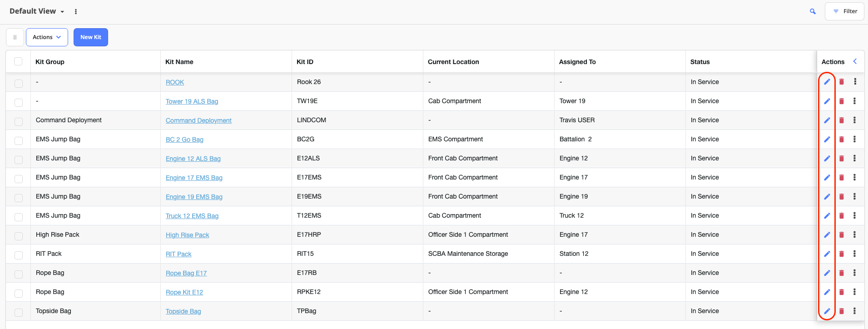This screenshot has height=329, width=868.
Task: Edit the High Rise Pack kit
Action: click(827, 234)
